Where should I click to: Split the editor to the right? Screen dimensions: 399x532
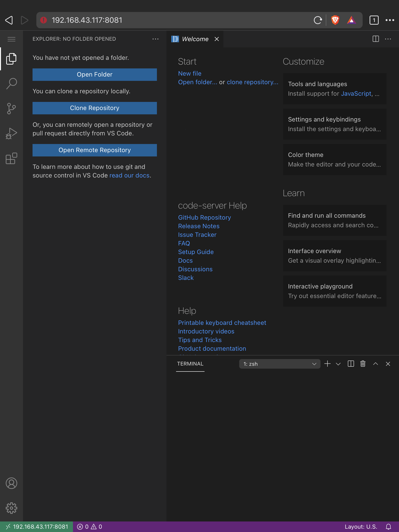pos(376,39)
